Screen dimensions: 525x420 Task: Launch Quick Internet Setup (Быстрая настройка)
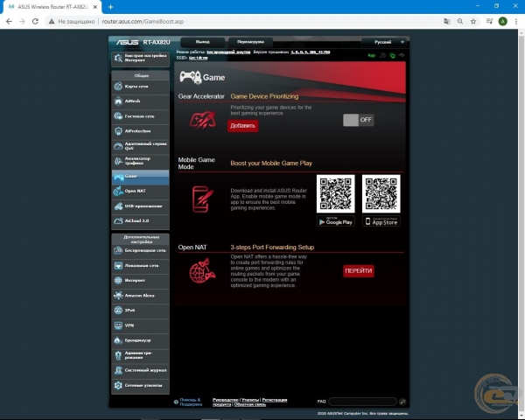(x=140, y=59)
